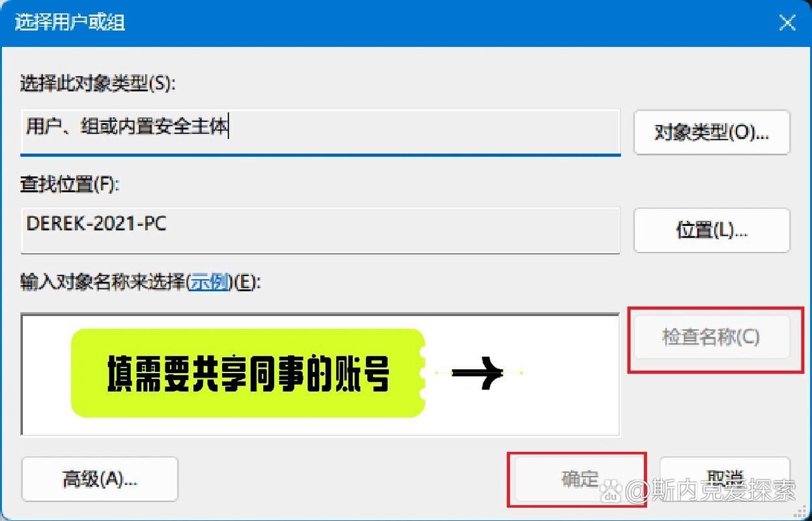Click the black arrow annotation icon

pos(479,373)
